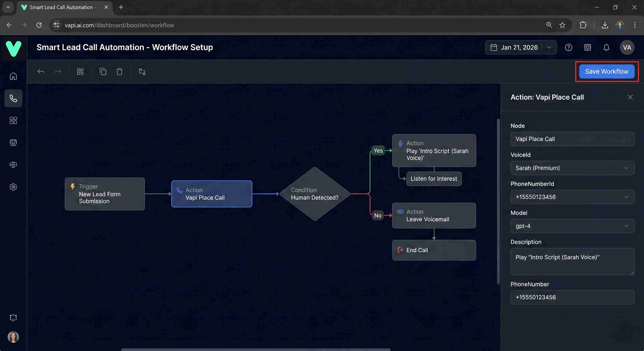This screenshot has width=644, height=351.
Task: Open the sidebar settings gear
Action: (13, 187)
